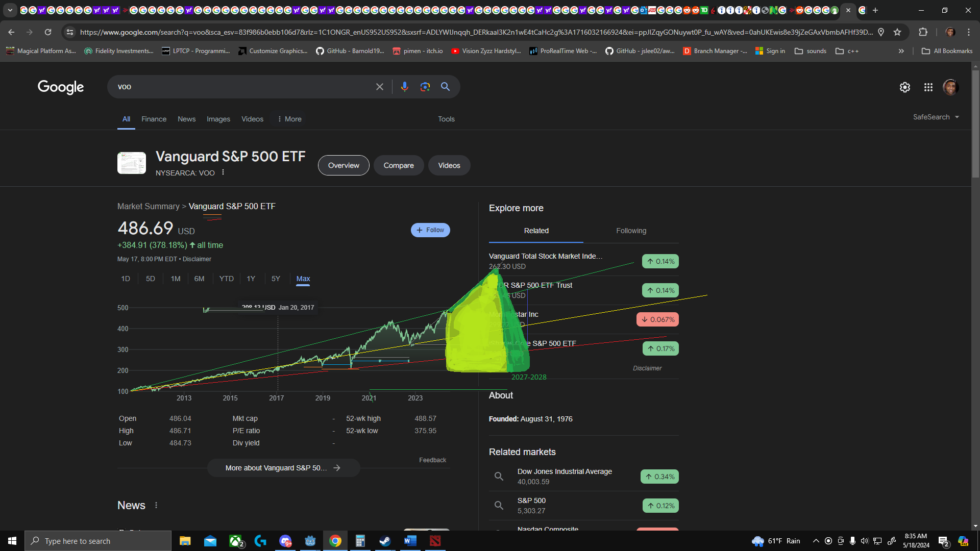
Task: Select the 5Y chart range
Action: [x=276, y=279]
